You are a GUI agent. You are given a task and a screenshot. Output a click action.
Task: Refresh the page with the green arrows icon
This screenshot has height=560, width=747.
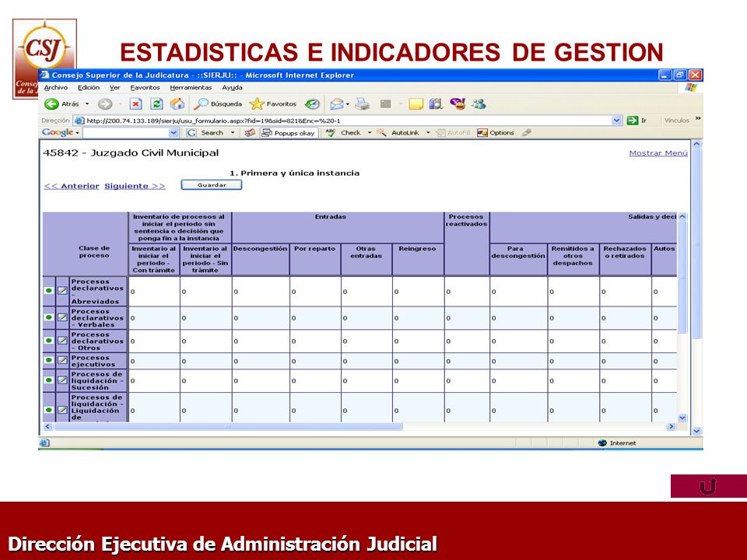(156, 103)
